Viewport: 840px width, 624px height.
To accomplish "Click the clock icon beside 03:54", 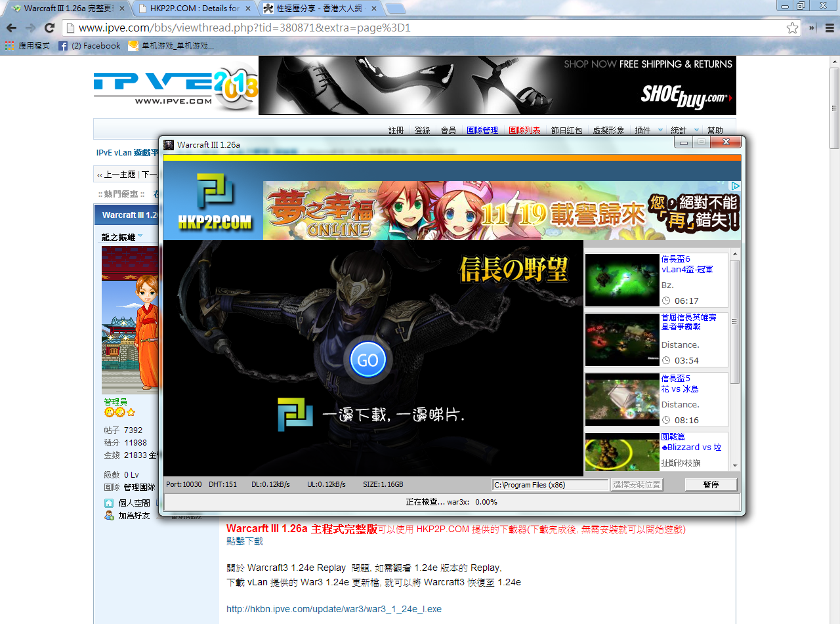I will tap(666, 360).
